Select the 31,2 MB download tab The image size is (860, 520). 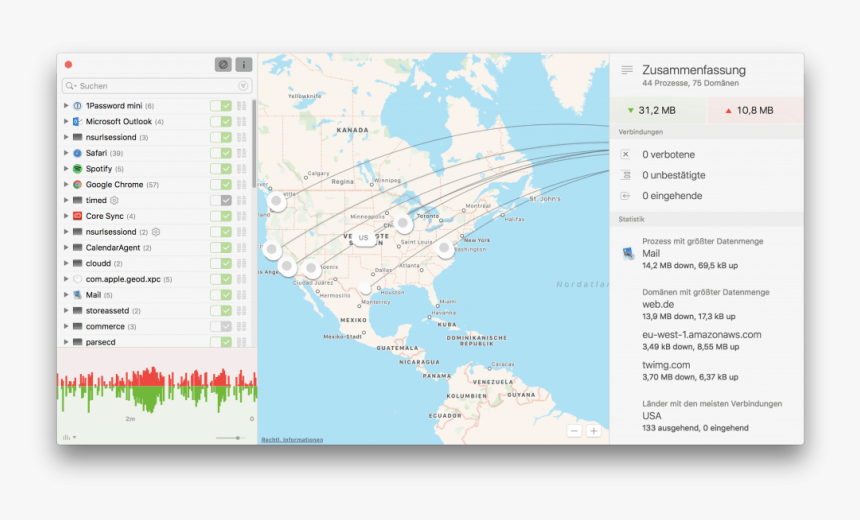click(656, 110)
